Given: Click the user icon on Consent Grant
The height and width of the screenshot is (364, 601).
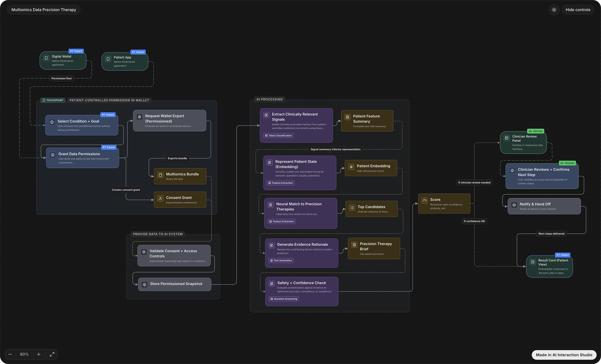Looking at the screenshot, I should point(160,198).
